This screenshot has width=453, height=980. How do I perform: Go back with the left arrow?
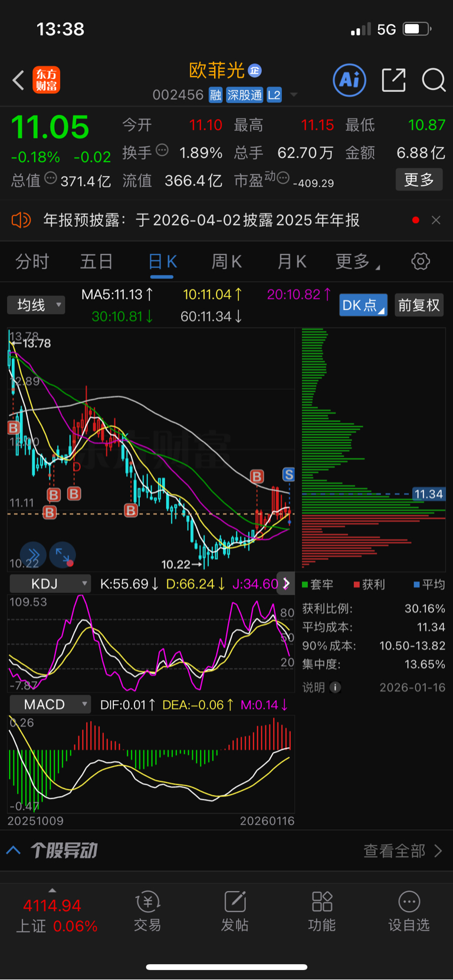click(x=18, y=80)
